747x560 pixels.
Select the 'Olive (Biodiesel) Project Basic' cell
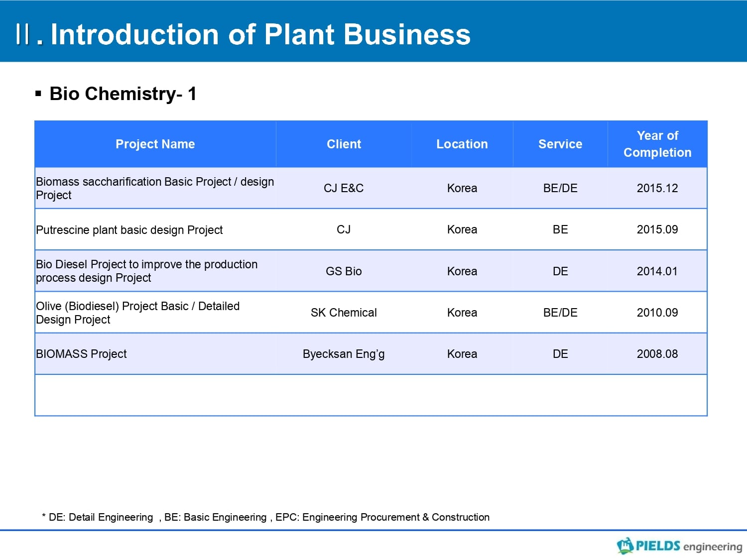(155, 313)
